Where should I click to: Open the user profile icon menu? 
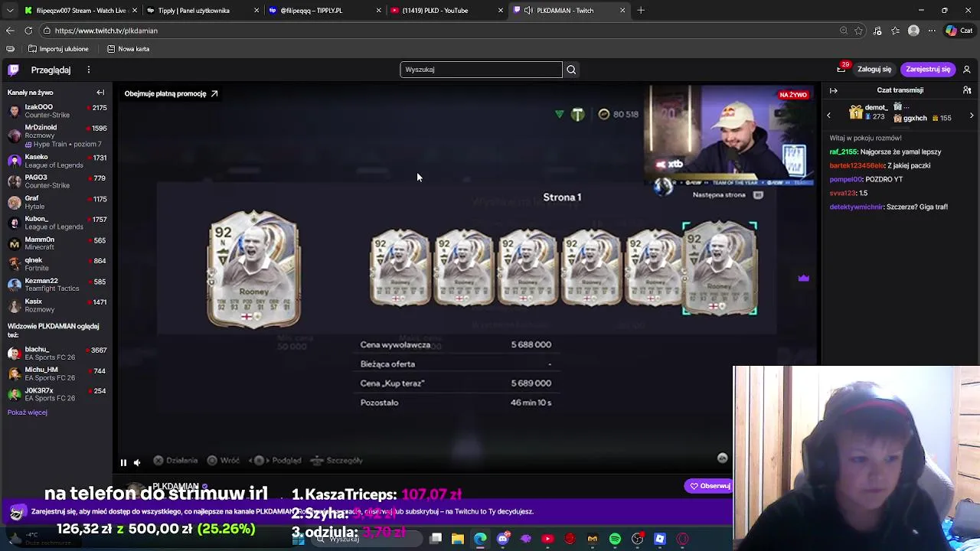coord(967,69)
